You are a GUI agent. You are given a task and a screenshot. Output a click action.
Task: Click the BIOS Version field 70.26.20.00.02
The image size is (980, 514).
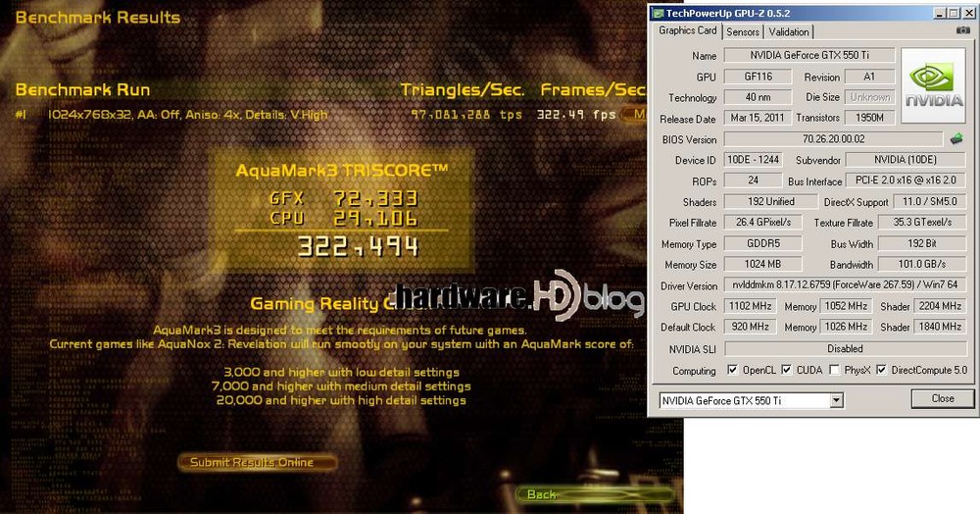(833, 139)
